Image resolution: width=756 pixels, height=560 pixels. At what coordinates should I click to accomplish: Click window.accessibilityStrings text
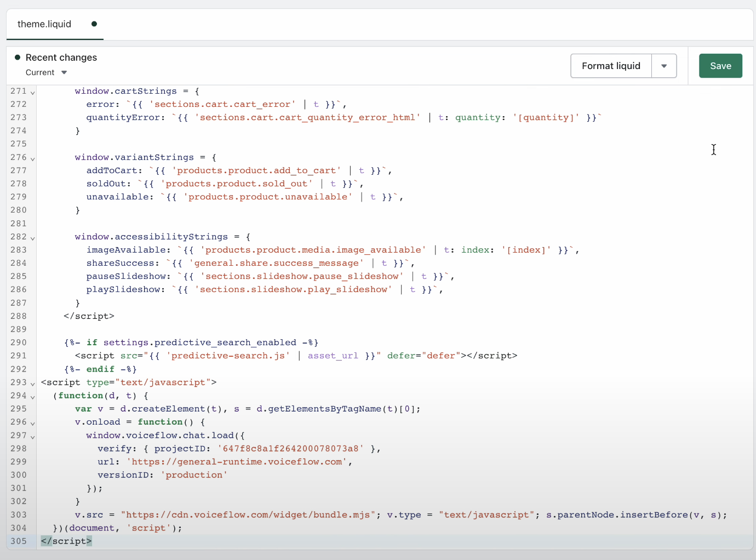[x=151, y=237]
